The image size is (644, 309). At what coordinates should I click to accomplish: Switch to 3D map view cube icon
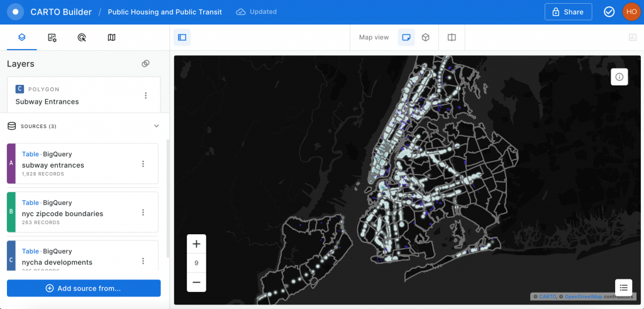426,37
